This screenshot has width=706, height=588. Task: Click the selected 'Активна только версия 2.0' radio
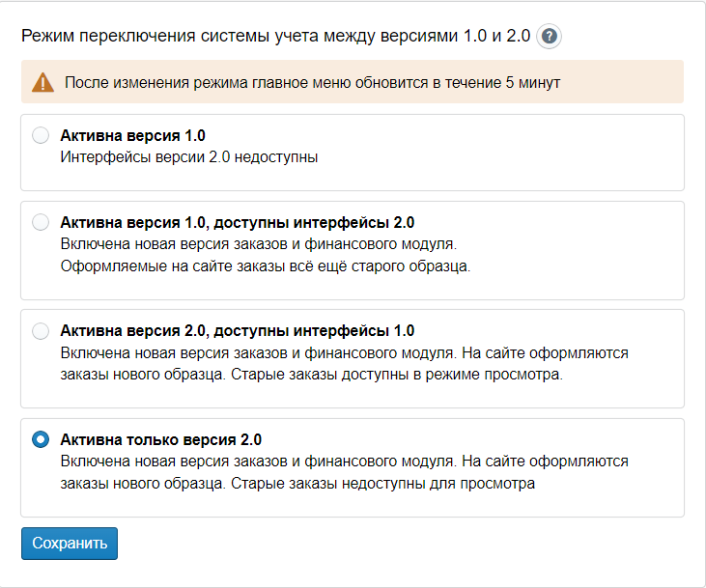pyautogui.click(x=41, y=439)
